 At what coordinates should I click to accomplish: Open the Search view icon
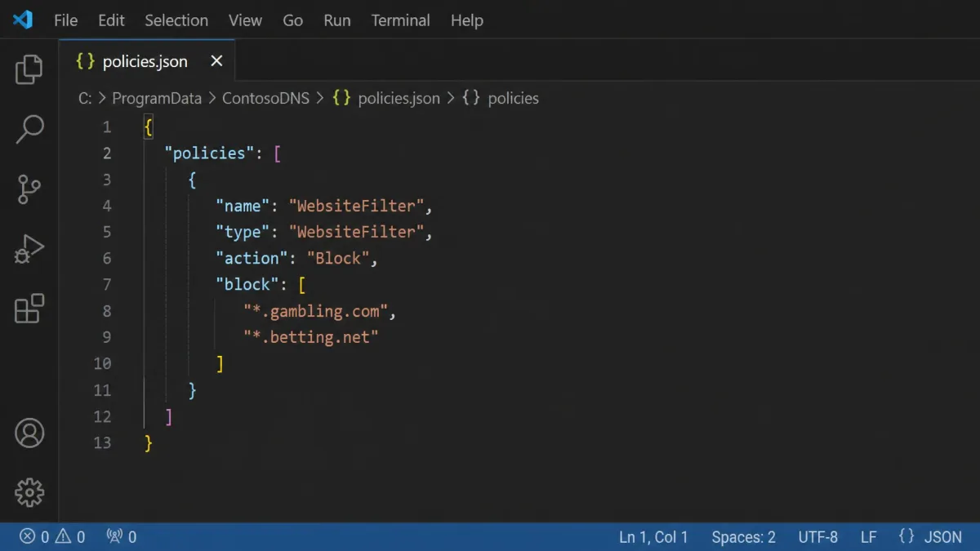pos(29,129)
